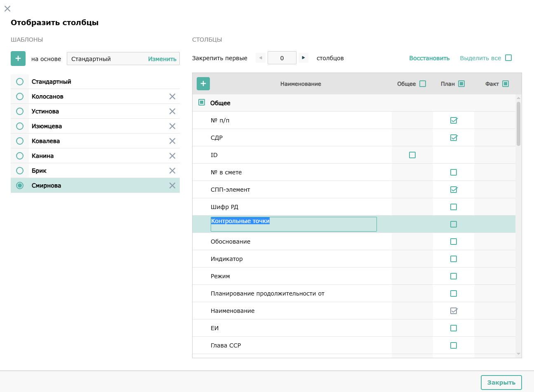534x392 pixels.
Task: Toggle the Выделить все checkbox
Action: [508, 58]
